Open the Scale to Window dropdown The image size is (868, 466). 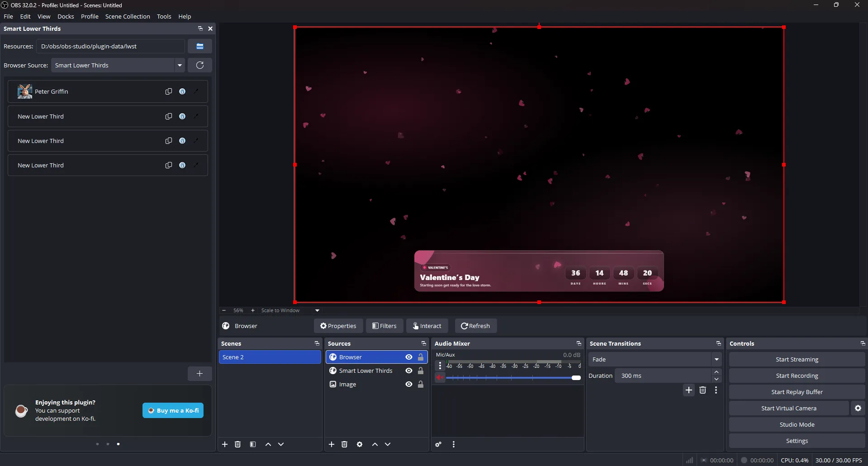[317, 310]
